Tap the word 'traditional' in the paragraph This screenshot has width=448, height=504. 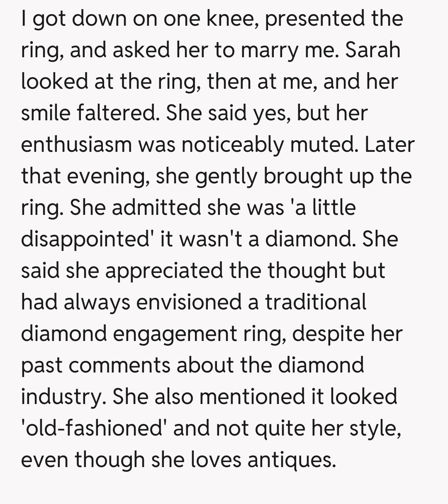(315, 302)
